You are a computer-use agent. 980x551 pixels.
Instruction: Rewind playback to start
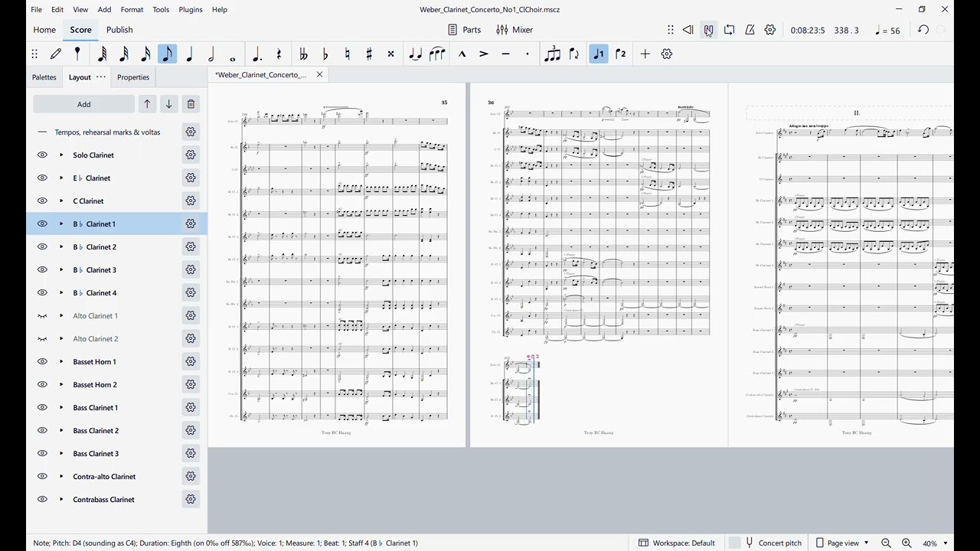[688, 30]
